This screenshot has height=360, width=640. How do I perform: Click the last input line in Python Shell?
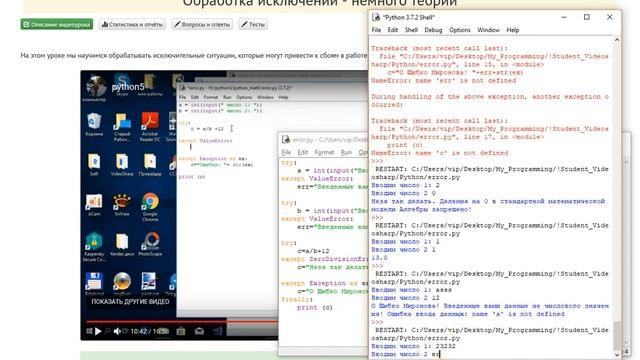click(x=406, y=354)
